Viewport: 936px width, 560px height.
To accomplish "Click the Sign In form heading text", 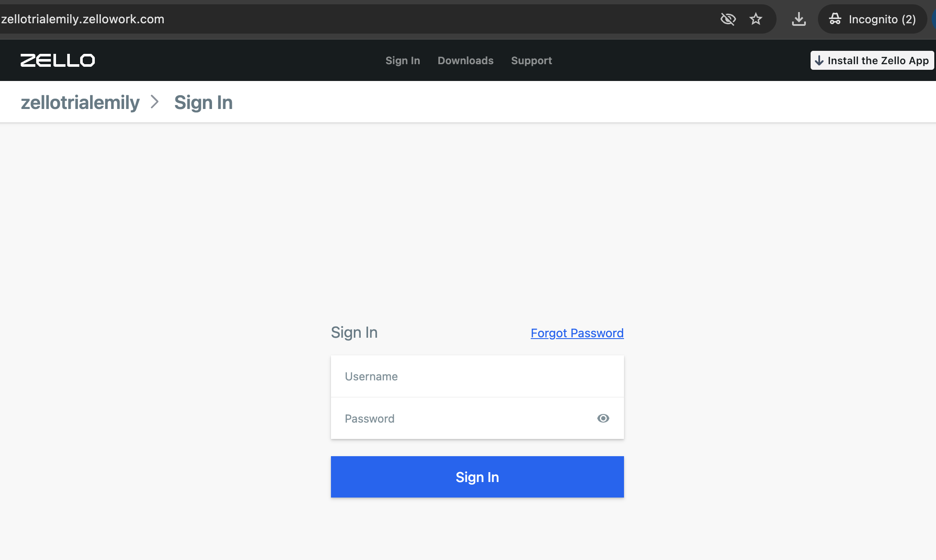I will click(354, 333).
